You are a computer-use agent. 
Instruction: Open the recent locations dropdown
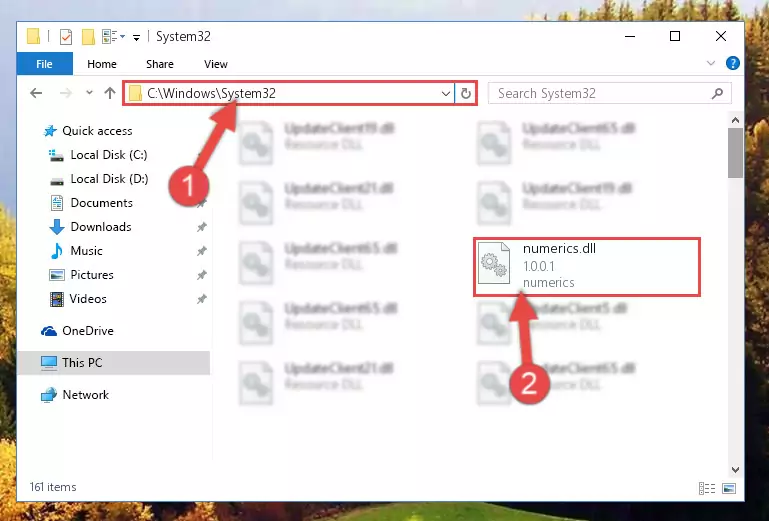(89, 92)
